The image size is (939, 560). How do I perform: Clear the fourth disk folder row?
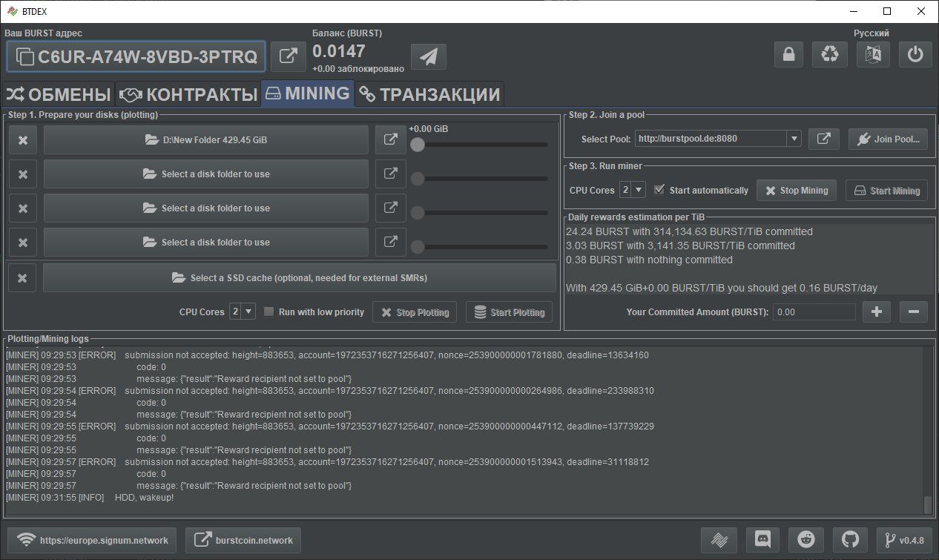pyautogui.click(x=23, y=242)
